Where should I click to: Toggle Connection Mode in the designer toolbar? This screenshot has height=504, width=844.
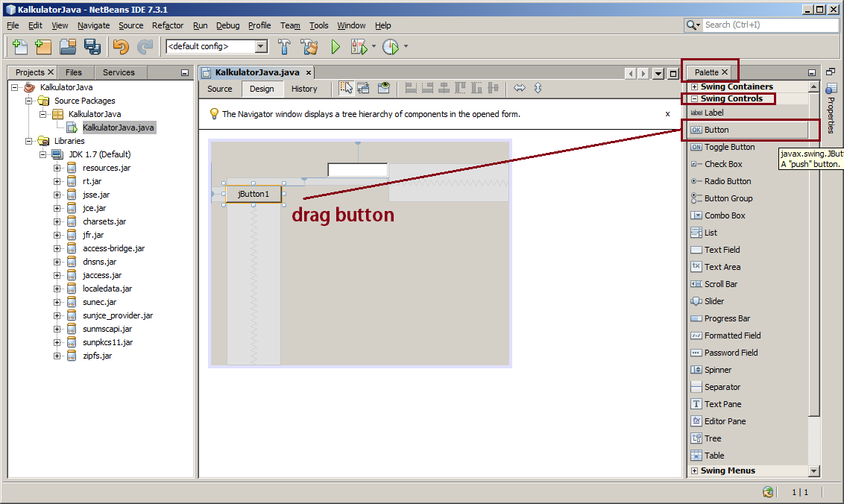[363, 88]
